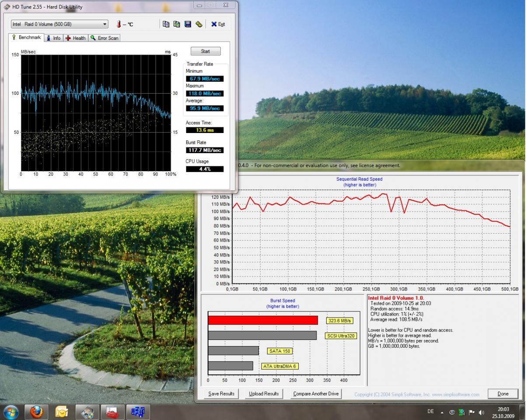Viewport: 526px width, 420px height.
Task: Click the eye-shaped tray icon
Action: click(452, 412)
